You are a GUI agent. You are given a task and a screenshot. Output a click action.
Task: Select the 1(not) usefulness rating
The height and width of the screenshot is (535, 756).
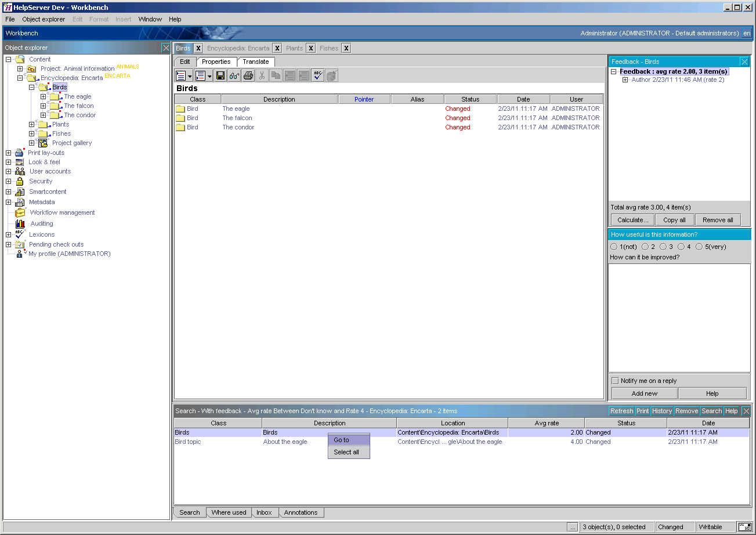coord(614,247)
